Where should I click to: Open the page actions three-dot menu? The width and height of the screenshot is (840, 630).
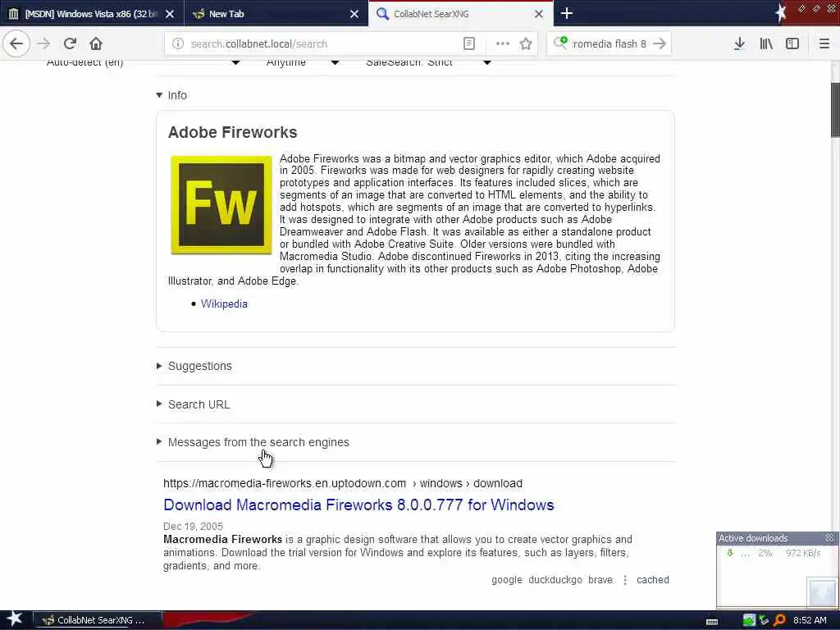coord(503,44)
